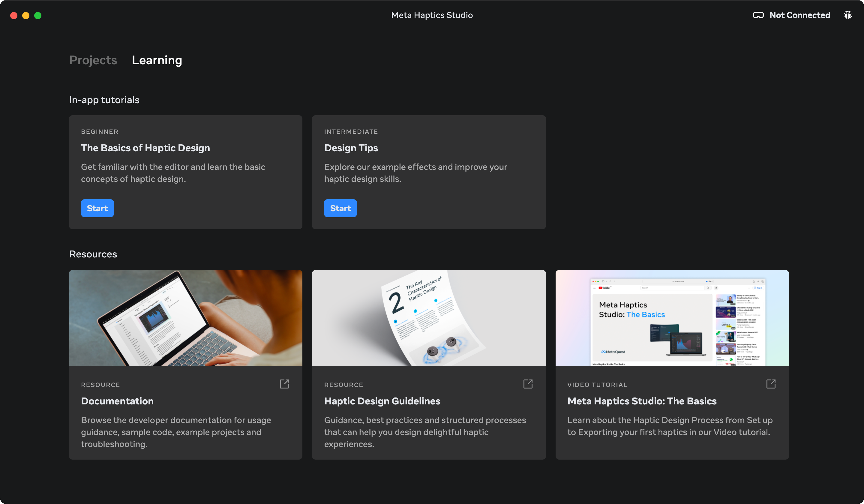
Task: Click 'Guidance, best practices' description text
Action: coord(425,432)
